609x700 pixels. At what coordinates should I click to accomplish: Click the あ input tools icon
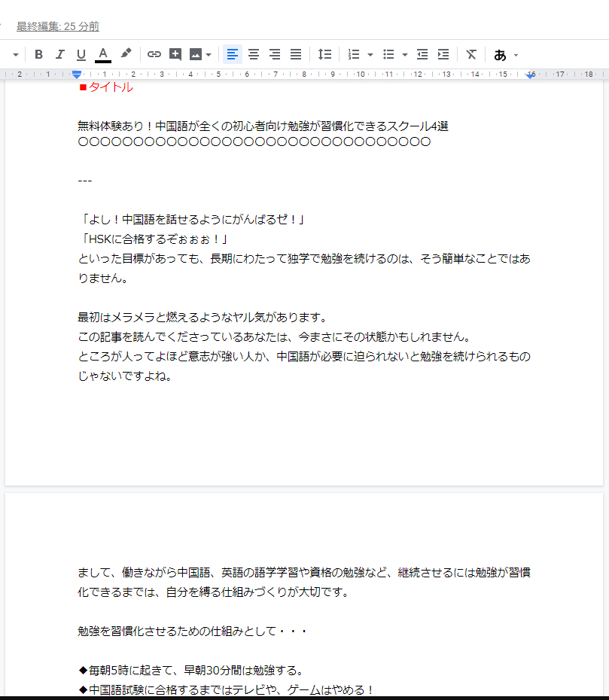pos(500,55)
